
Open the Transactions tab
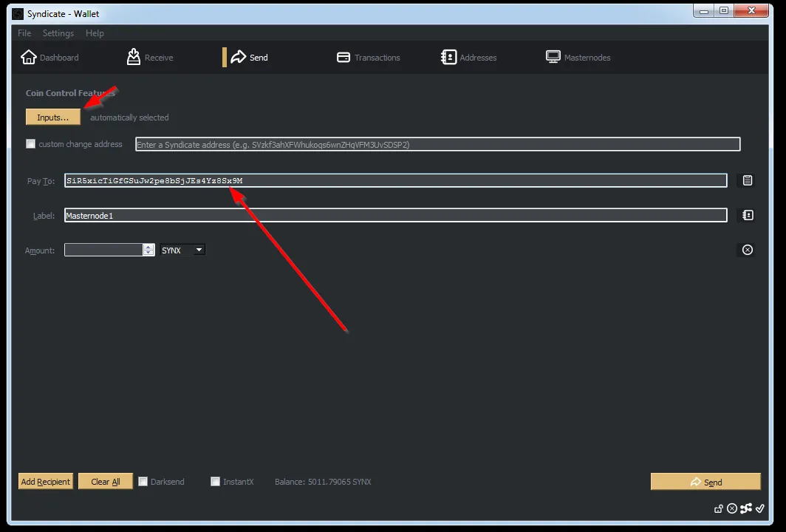pyautogui.click(x=369, y=58)
